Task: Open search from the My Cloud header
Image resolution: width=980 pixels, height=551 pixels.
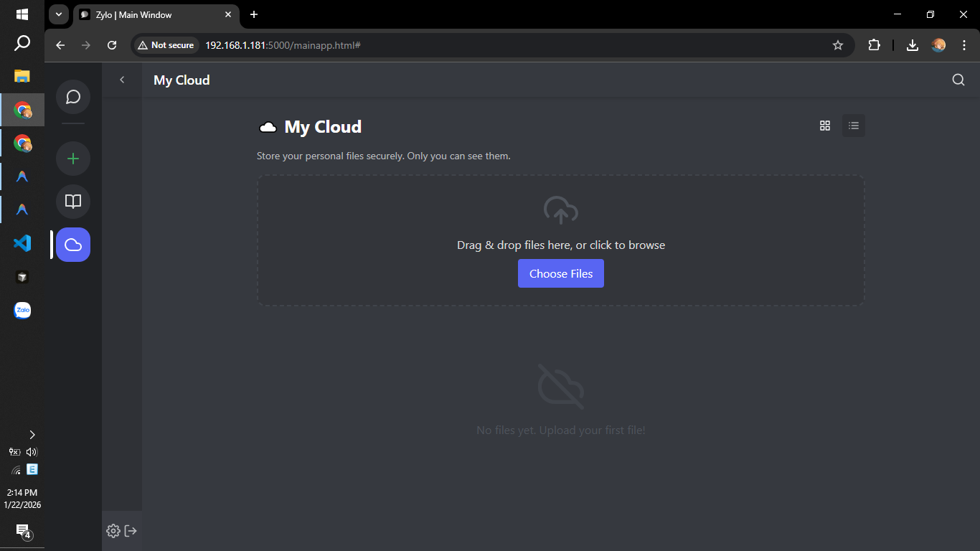Action: pyautogui.click(x=958, y=80)
